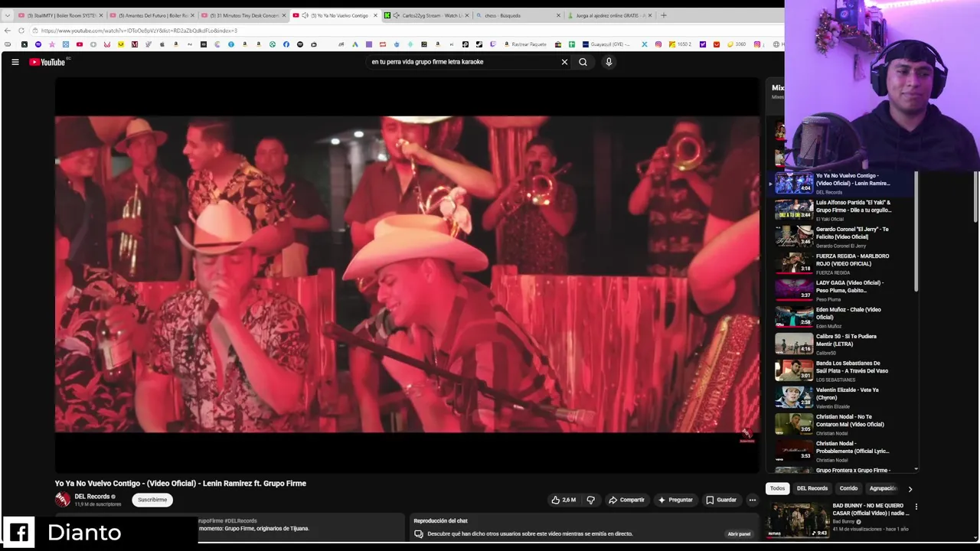
Task: Subscribe using the Suscribirme button
Action: 152,500
